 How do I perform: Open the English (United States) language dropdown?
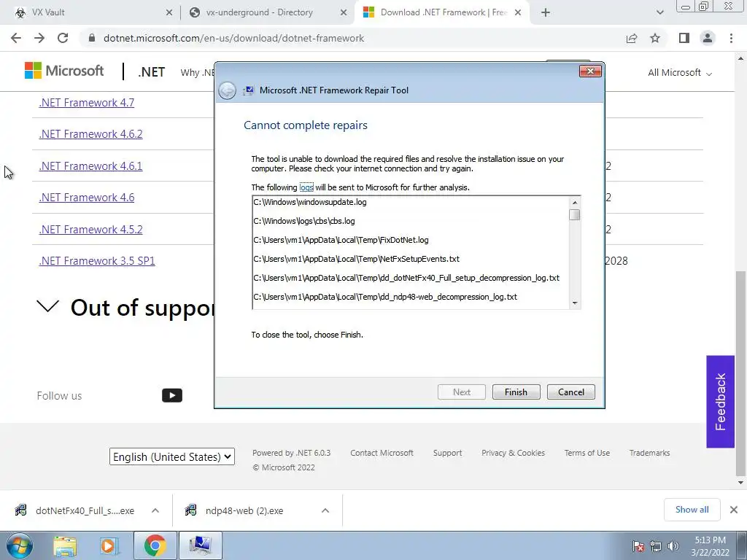pyautogui.click(x=172, y=456)
